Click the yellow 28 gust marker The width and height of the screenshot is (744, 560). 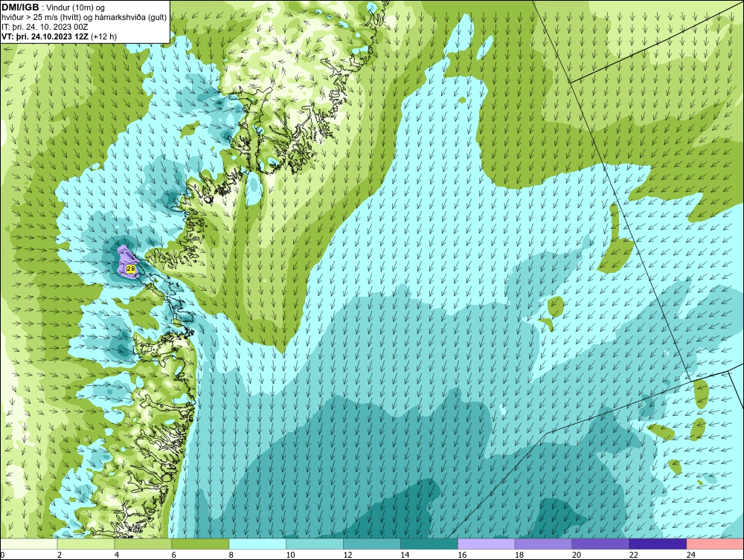(x=130, y=269)
